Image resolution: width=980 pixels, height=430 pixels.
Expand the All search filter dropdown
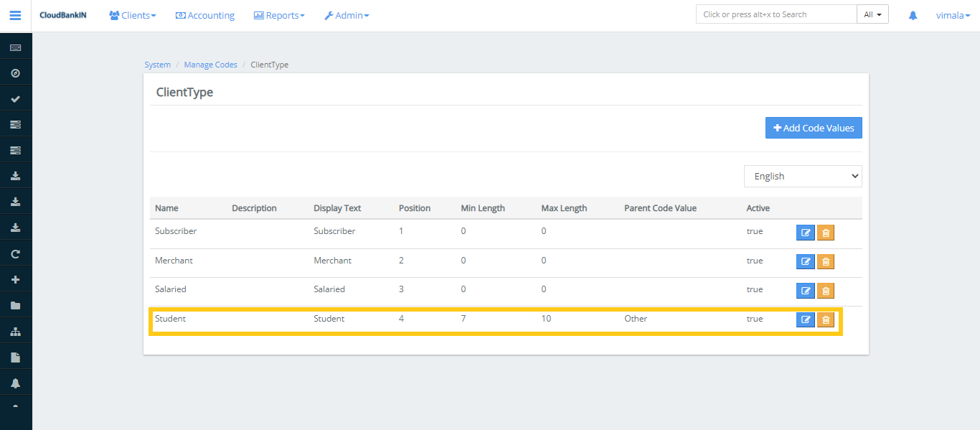(x=872, y=13)
